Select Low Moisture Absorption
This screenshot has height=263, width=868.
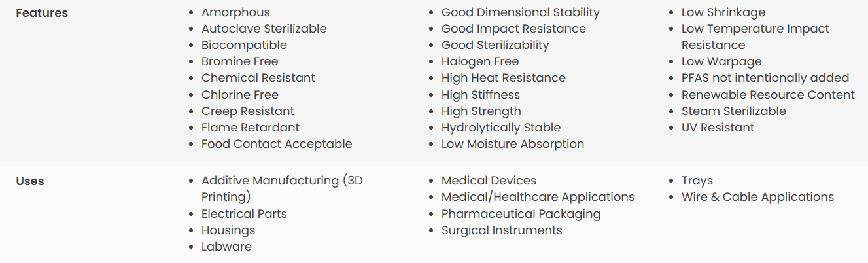tap(513, 144)
